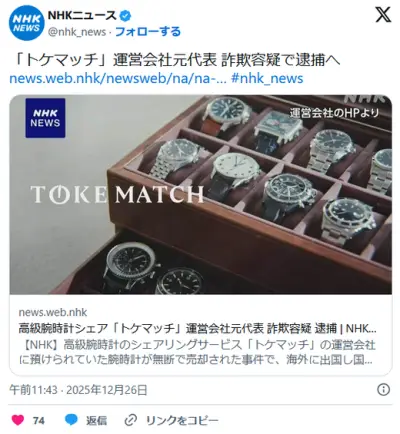Click the blue verified badge icon
Image resolution: width=400 pixels, height=434 pixels.
point(125,15)
